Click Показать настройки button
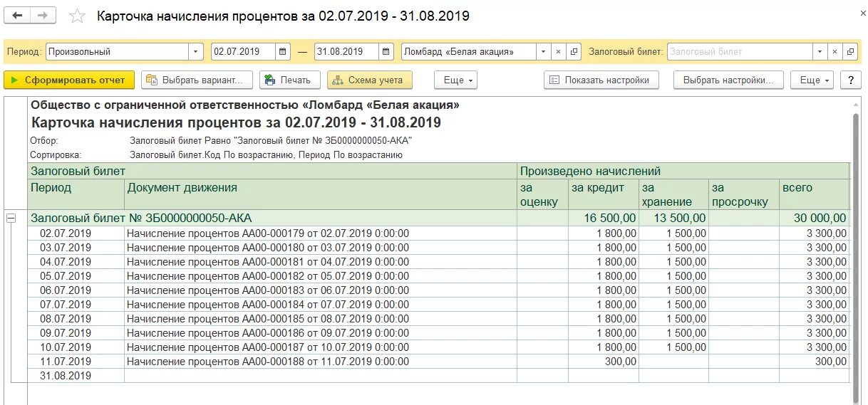868x405 pixels. [x=601, y=80]
